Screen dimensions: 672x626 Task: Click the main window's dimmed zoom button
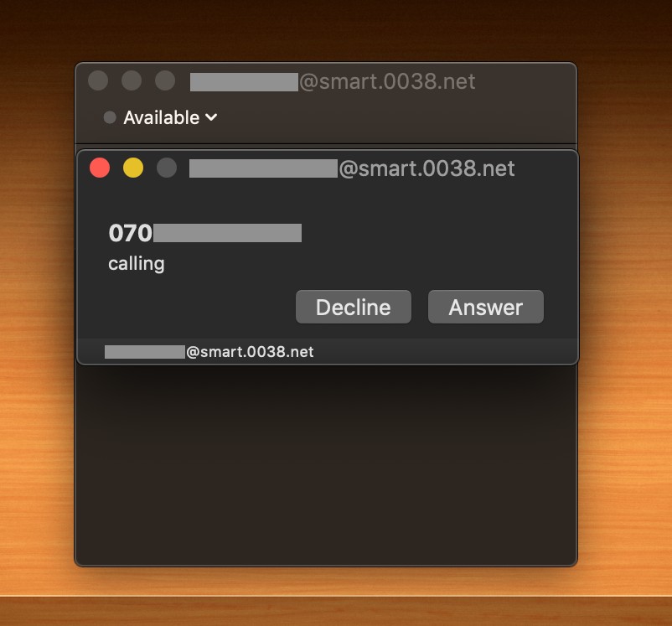click(165, 80)
